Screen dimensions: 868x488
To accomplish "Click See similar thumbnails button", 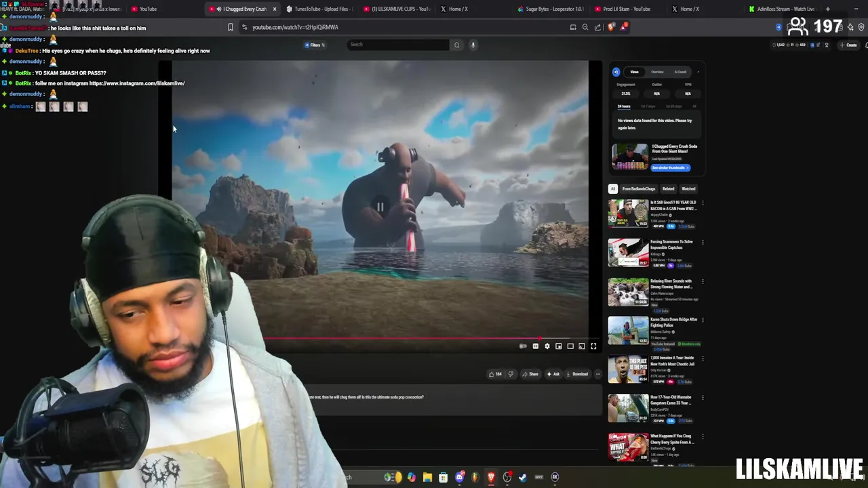I will click(x=670, y=167).
